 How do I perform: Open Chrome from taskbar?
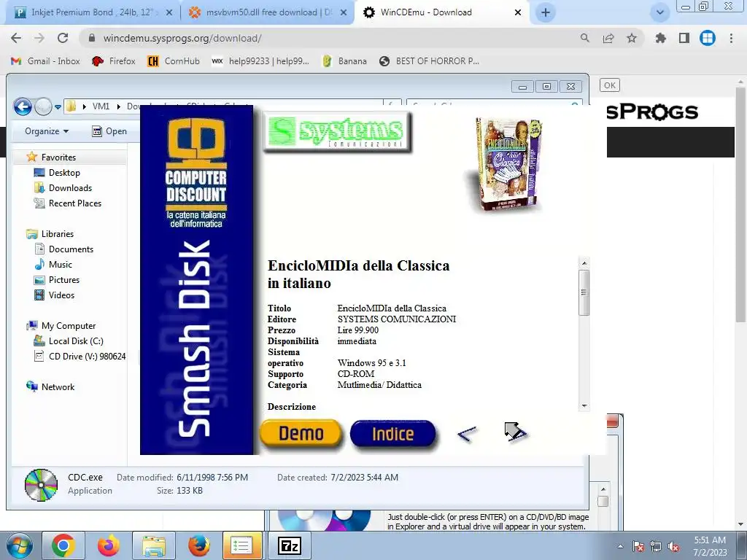click(63, 545)
